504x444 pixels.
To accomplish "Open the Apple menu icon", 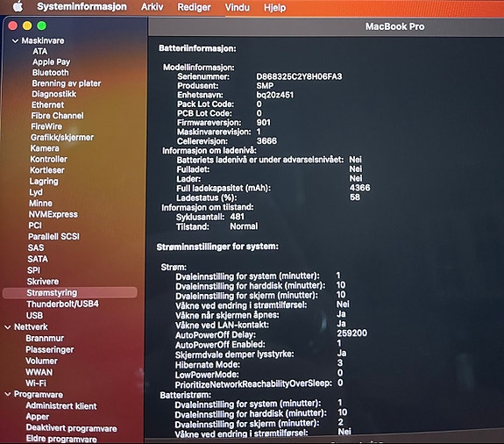I will [x=18, y=6].
